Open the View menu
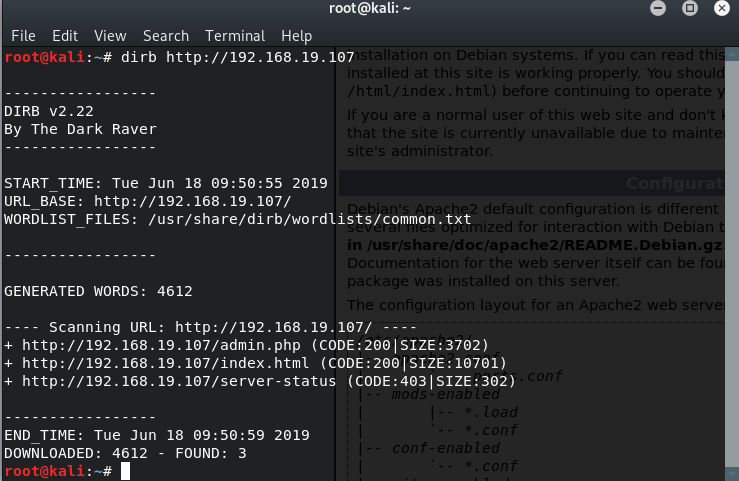The width and height of the screenshot is (739, 481). [x=110, y=36]
